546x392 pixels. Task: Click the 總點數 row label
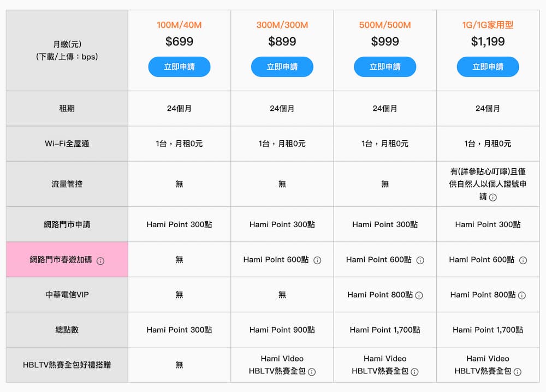(x=66, y=330)
